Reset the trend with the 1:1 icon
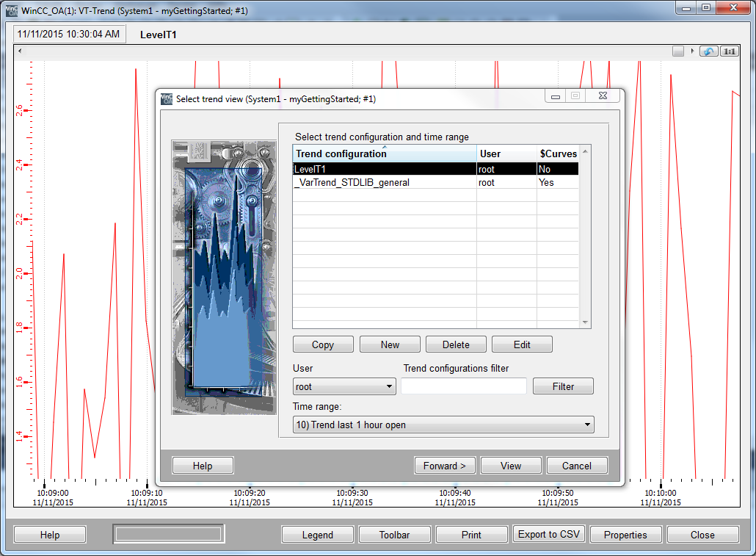 (x=730, y=51)
